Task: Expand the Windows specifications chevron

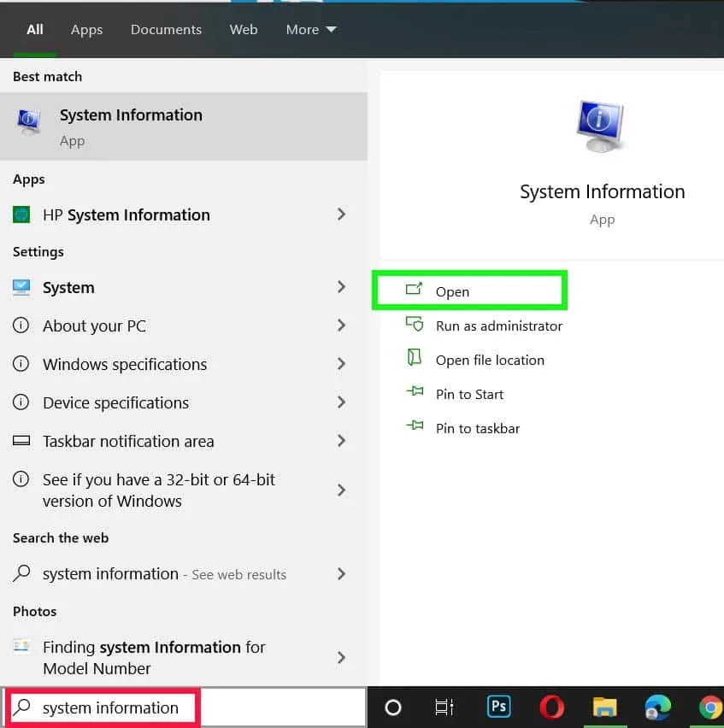Action: pos(341,364)
